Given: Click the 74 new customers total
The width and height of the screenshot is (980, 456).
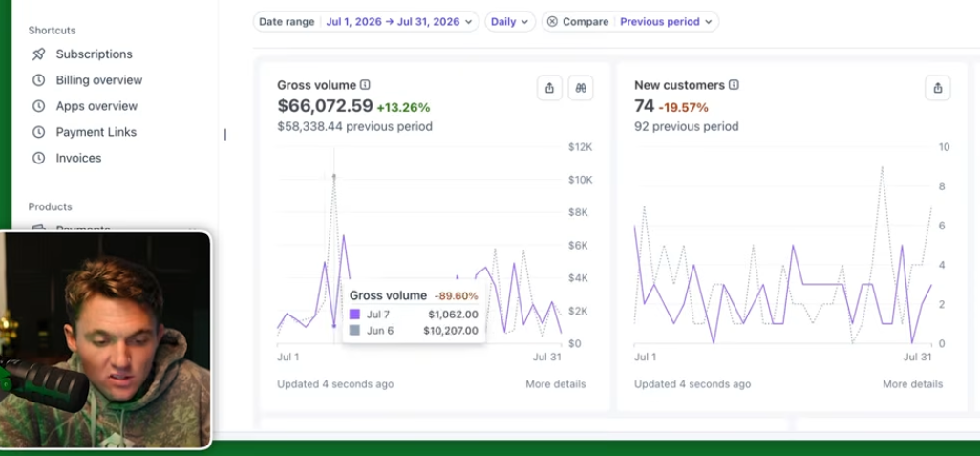Looking at the screenshot, I should pos(644,106).
